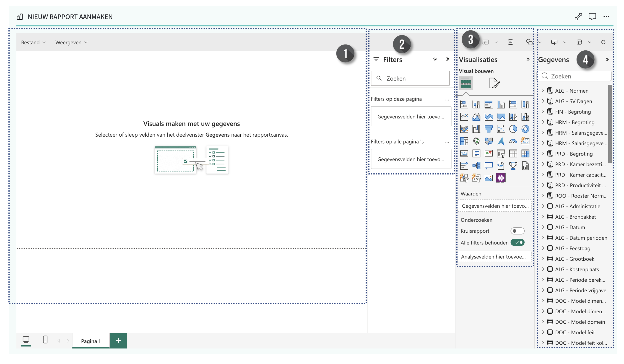Enable the Kruisrapport toggle
The width and height of the screenshot is (624, 364).
[517, 231]
